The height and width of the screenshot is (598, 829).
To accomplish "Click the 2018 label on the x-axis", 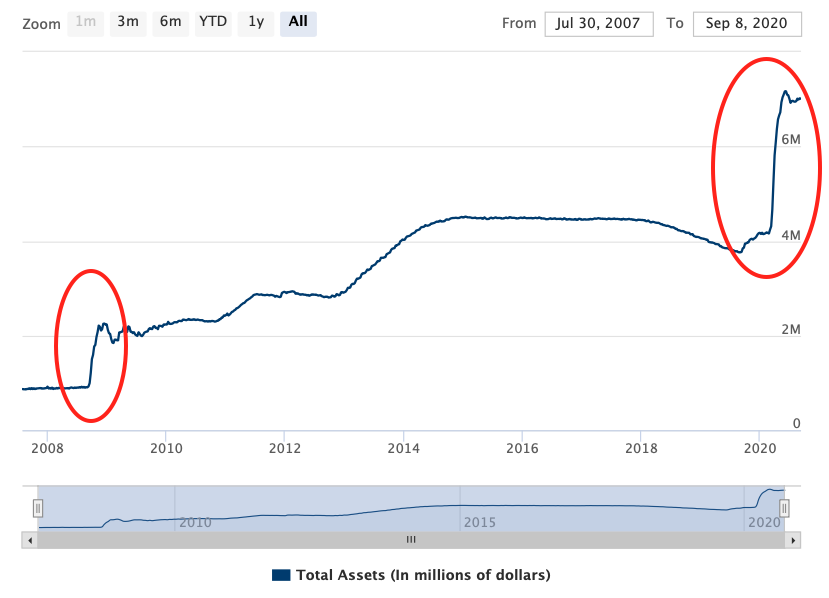I will tap(641, 450).
